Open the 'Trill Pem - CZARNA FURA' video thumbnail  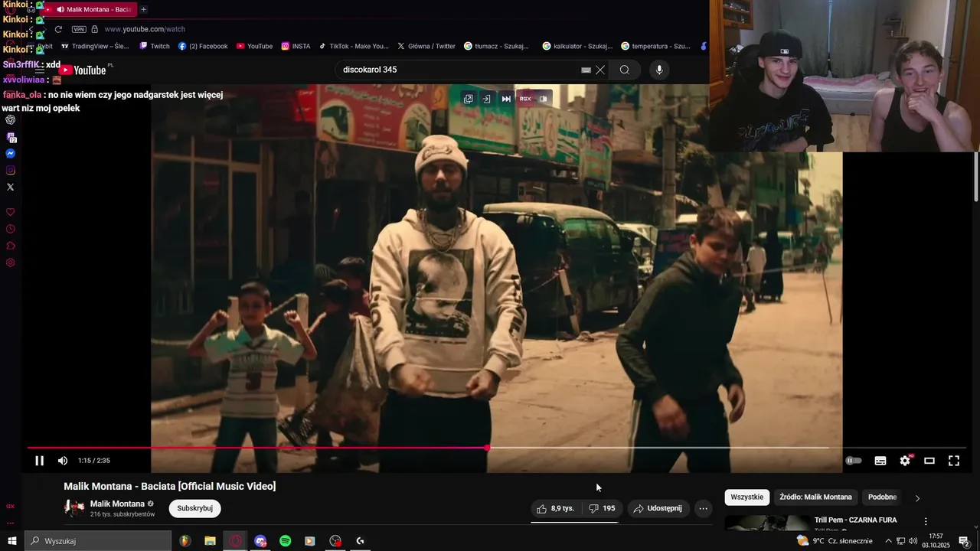[x=767, y=523]
